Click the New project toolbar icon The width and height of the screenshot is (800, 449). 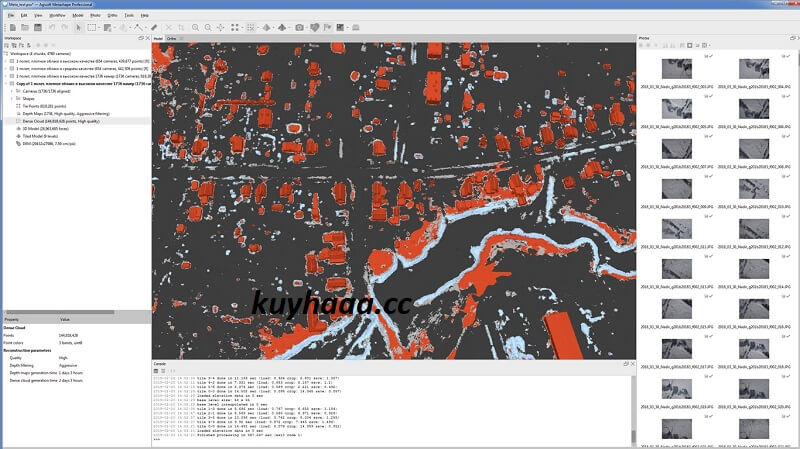tap(13, 28)
